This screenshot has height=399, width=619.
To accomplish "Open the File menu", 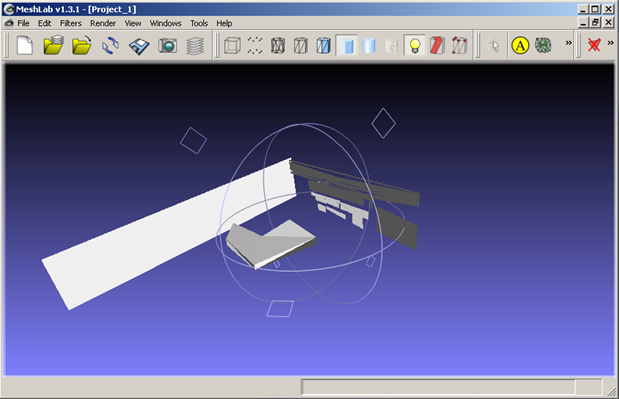I will click(23, 23).
